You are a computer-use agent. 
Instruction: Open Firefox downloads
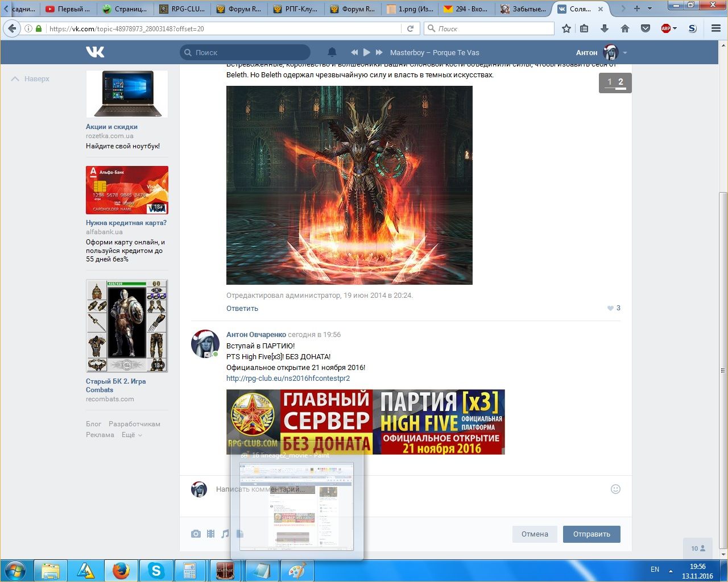click(605, 28)
